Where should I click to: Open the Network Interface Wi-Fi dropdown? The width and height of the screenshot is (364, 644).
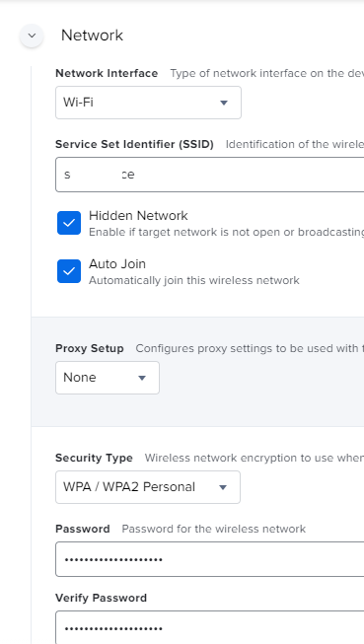148,103
